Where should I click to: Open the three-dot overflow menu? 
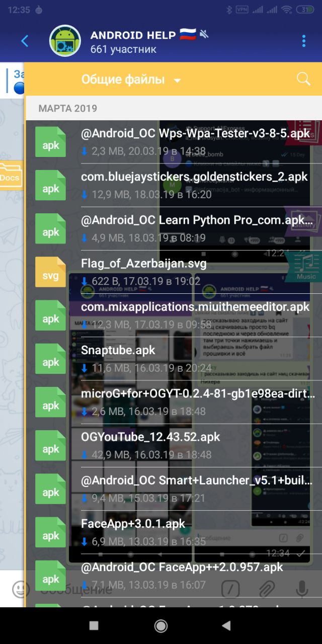click(x=303, y=41)
